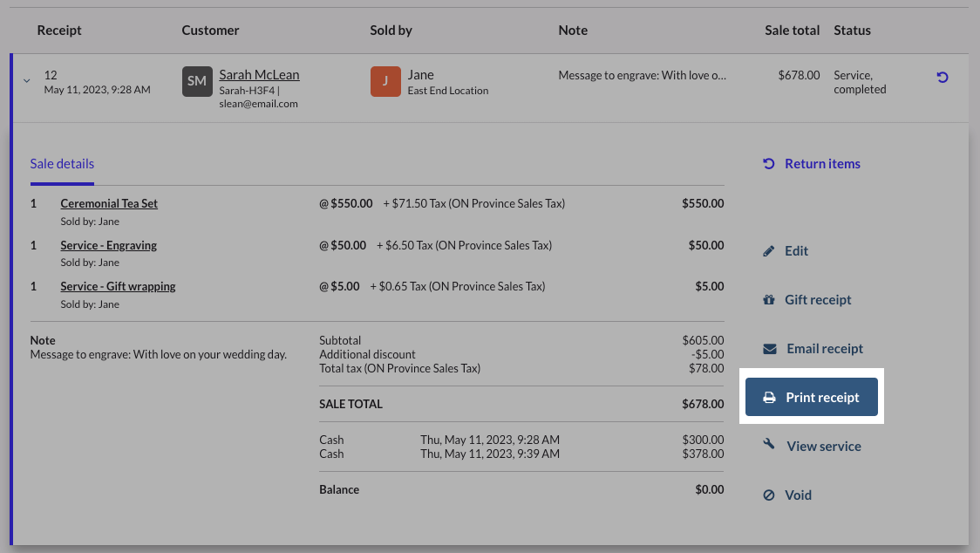Collapse receipt 12 row chevron
Image resolution: width=980 pixels, height=553 pixels.
point(26,81)
